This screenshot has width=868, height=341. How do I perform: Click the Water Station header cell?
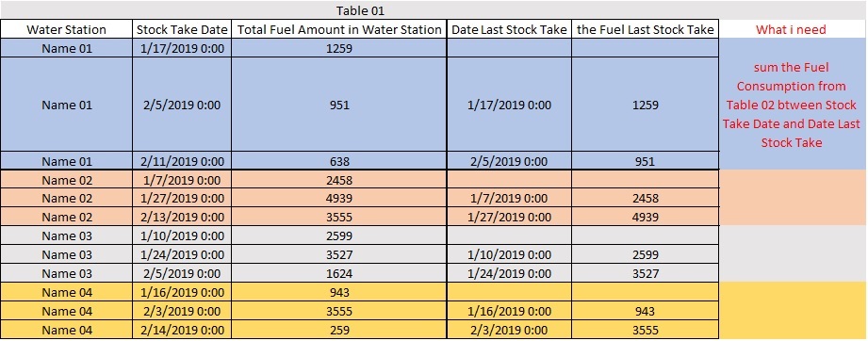(66, 30)
